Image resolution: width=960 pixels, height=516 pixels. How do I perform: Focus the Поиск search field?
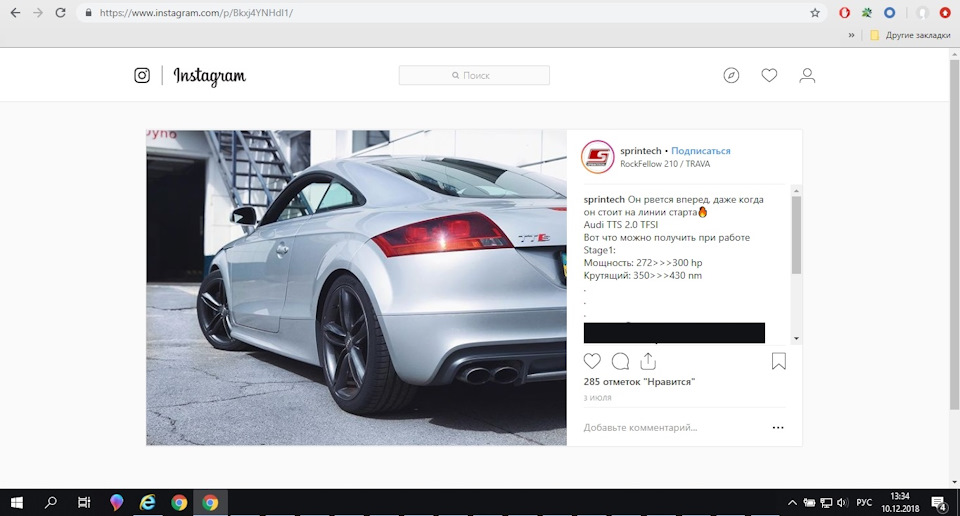(x=474, y=75)
